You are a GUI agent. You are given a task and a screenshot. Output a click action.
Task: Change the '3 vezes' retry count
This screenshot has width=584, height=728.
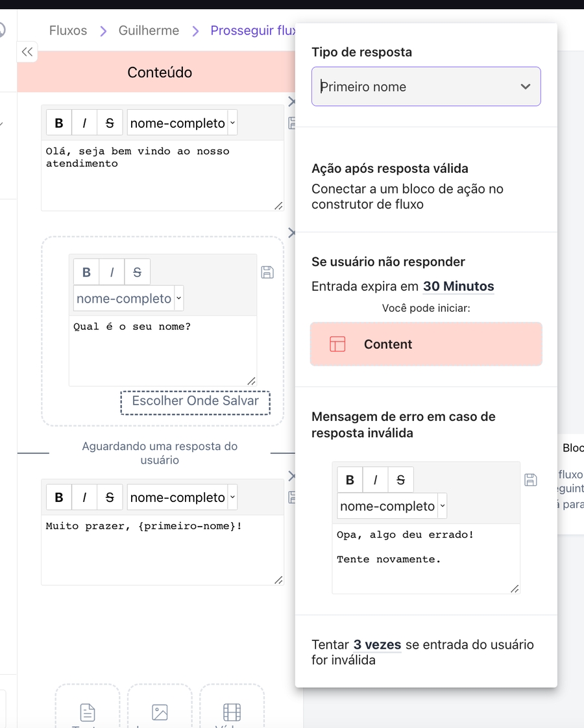tap(377, 645)
